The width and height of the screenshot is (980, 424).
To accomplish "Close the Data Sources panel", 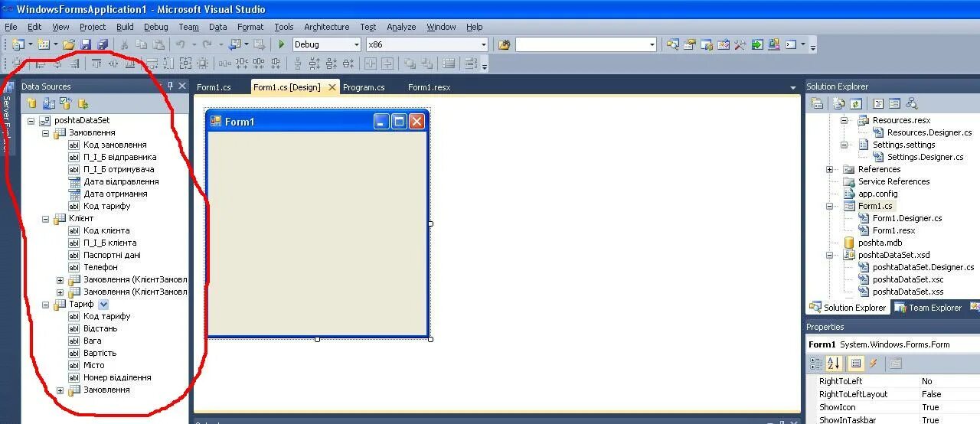I will (x=182, y=86).
